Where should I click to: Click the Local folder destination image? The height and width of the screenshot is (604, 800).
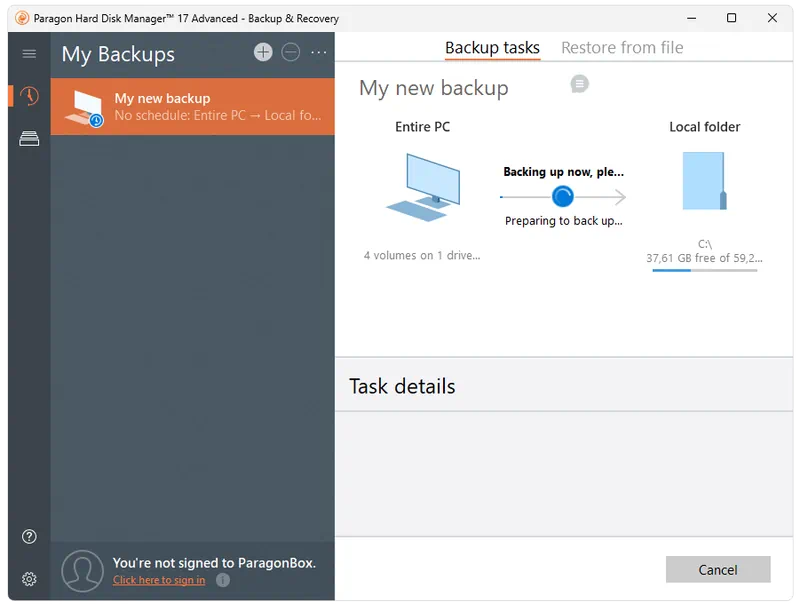[704, 181]
